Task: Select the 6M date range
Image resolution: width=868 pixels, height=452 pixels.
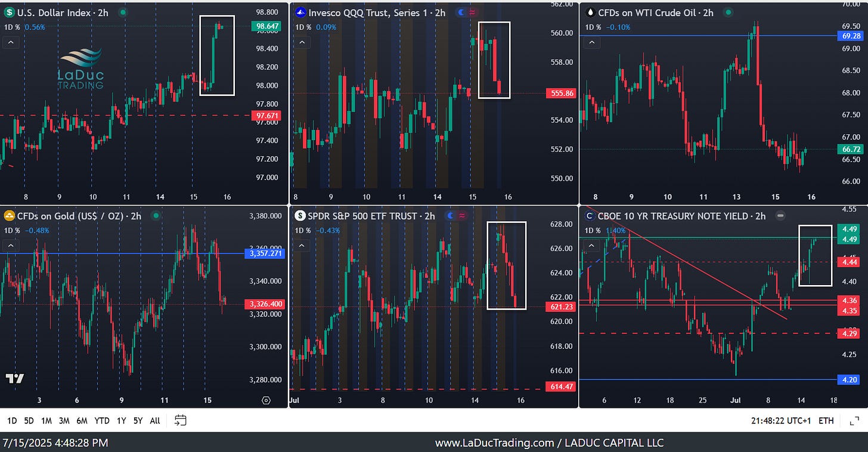Action: pyautogui.click(x=82, y=420)
